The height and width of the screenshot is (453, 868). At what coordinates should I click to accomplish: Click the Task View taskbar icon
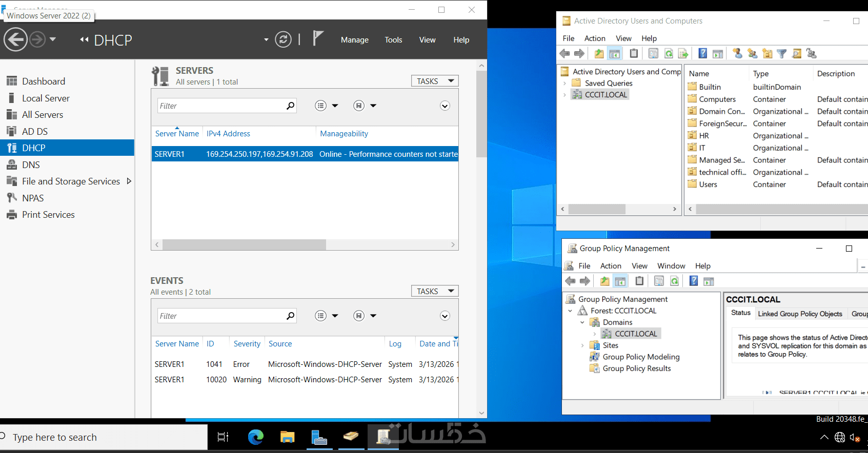pos(223,437)
